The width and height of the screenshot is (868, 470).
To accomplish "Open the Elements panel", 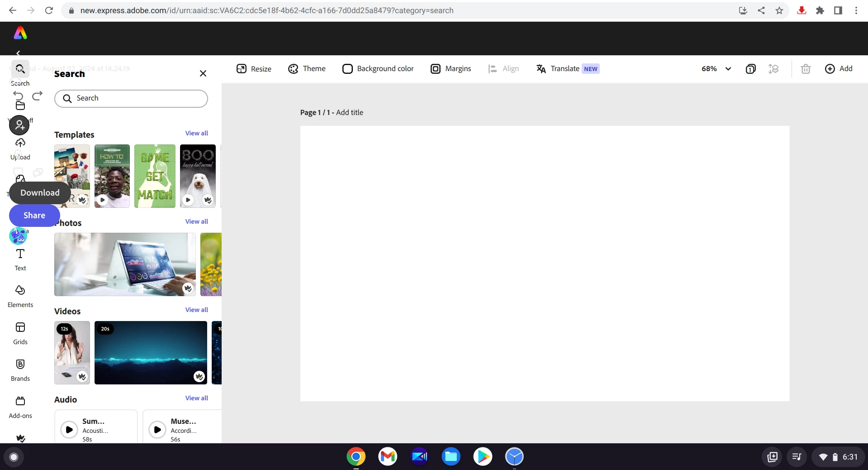I will click(20, 296).
